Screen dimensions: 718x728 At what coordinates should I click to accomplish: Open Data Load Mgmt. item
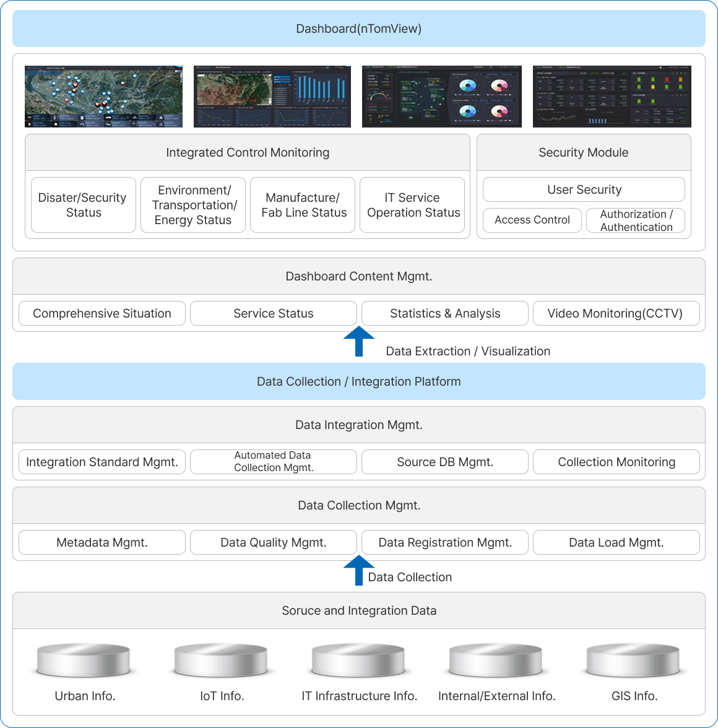(x=616, y=542)
